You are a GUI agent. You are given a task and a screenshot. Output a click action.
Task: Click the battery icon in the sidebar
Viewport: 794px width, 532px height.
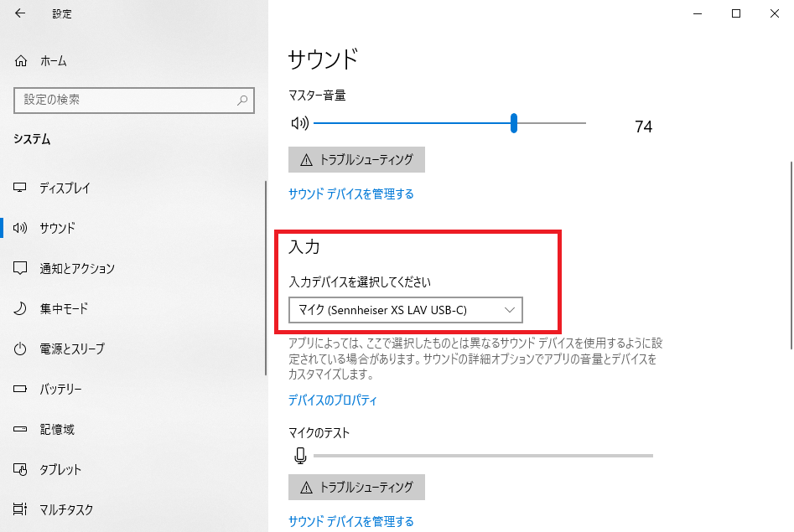coord(20,389)
